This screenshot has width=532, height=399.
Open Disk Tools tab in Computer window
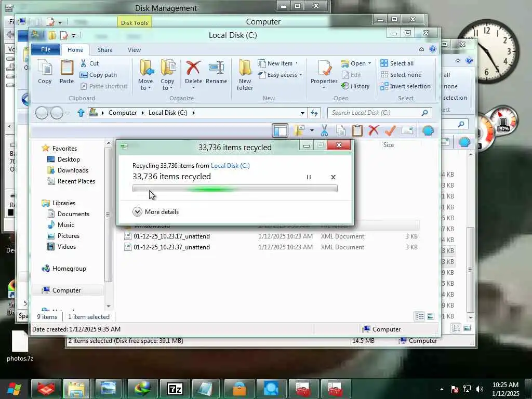click(x=135, y=22)
